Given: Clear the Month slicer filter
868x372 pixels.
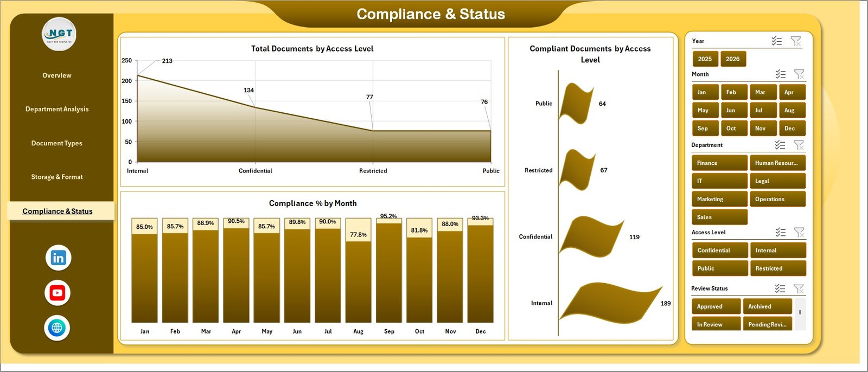Looking at the screenshot, I should [x=799, y=74].
